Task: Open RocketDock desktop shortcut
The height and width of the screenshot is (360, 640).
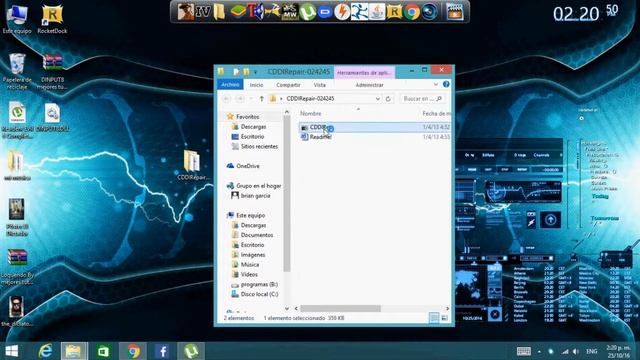Action: [x=52, y=19]
